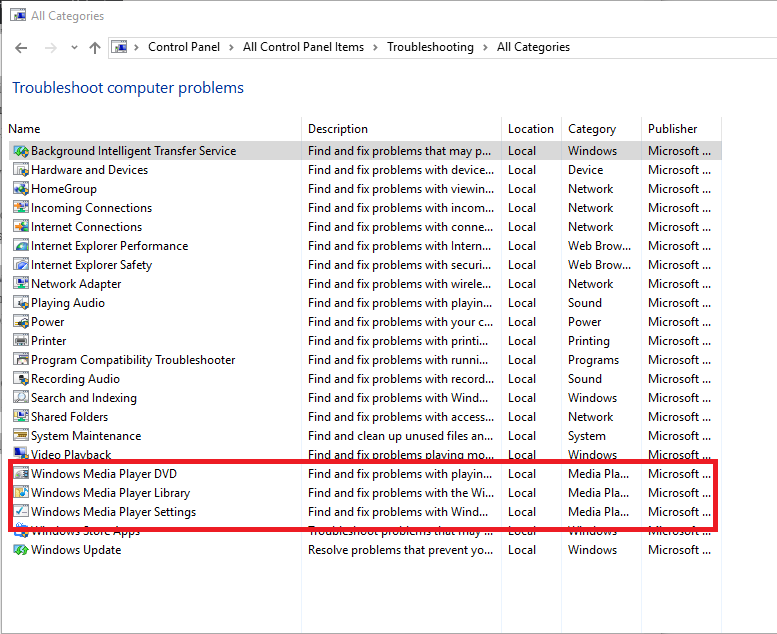Click the HomeGroup troubleshooter icon
Viewport: 777px width, 634px height.
[x=21, y=189]
